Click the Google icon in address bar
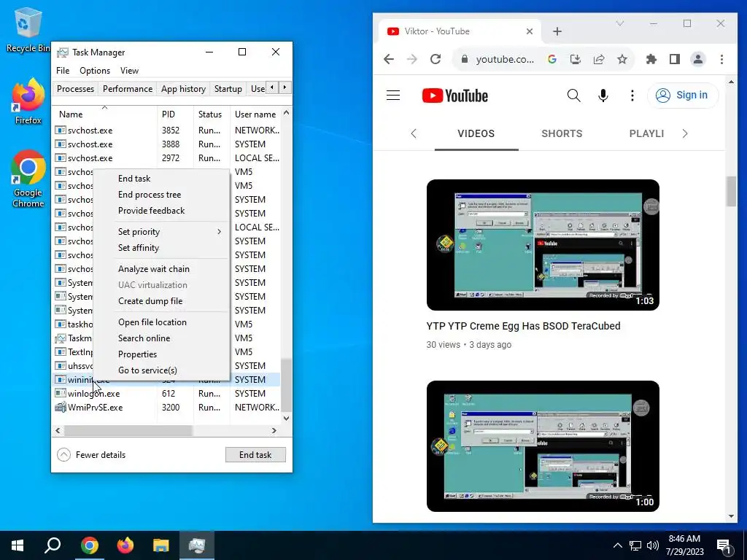 [x=552, y=59]
